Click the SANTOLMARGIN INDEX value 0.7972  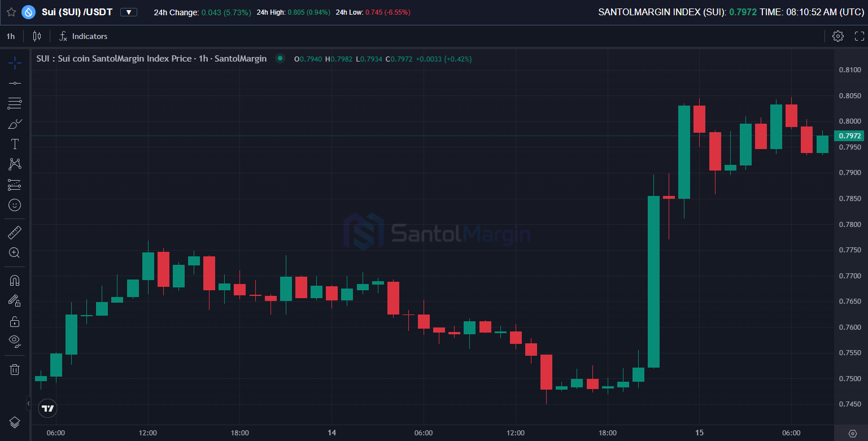click(743, 12)
